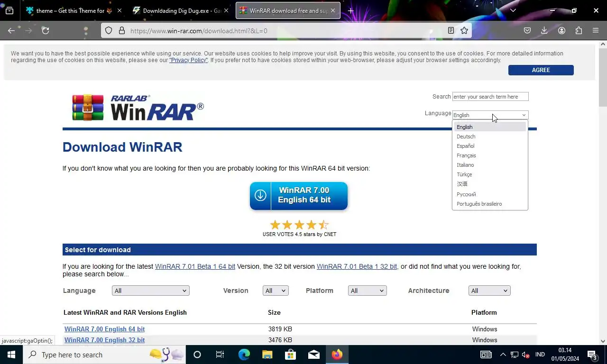The width and height of the screenshot is (607, 364).
Task: Choose Español from language list
Action: coord(490,146)
